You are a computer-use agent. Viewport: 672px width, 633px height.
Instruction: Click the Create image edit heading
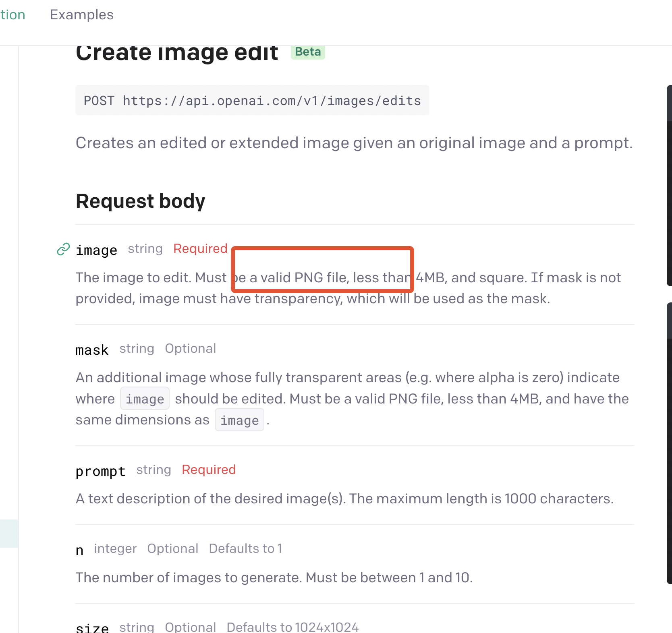pos(176,52)
